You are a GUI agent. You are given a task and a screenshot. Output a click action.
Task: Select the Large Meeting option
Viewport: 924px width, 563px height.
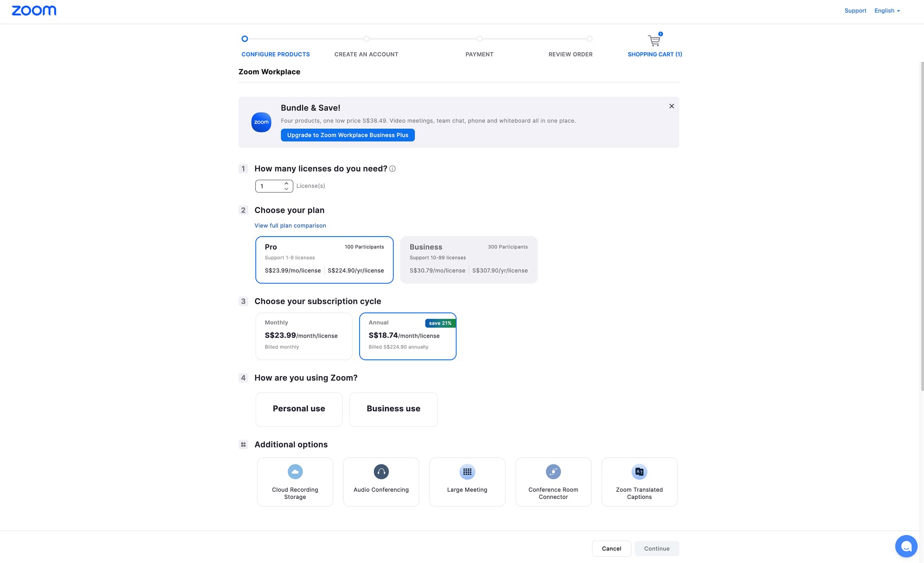click(467, 481)
